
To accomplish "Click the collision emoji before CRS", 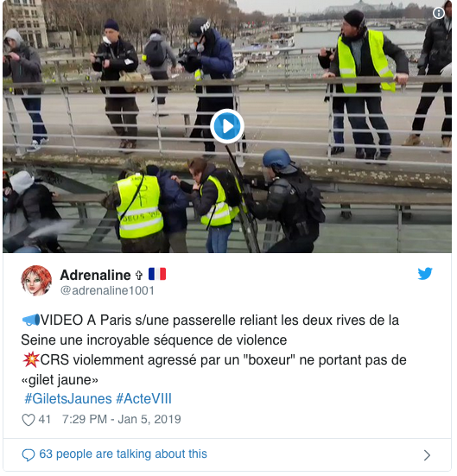I will click(31, 359).
